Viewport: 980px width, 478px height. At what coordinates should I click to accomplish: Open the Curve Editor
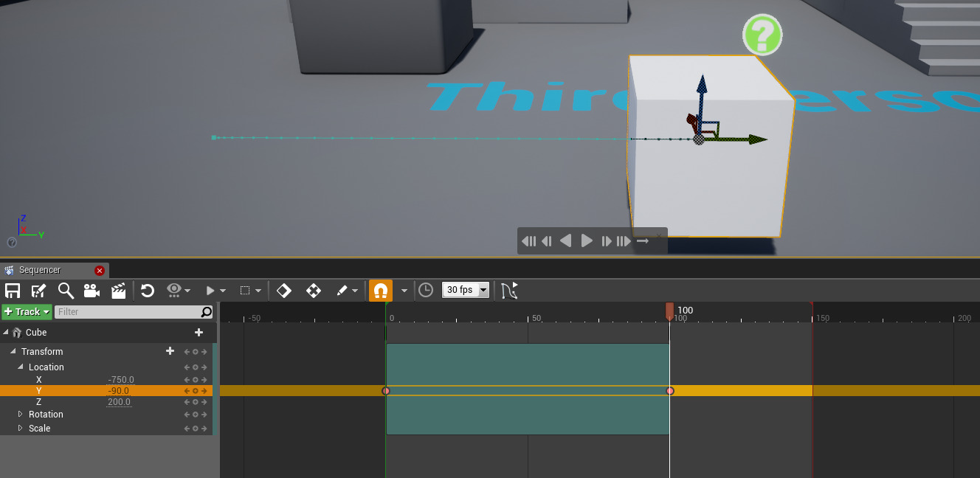510,290
